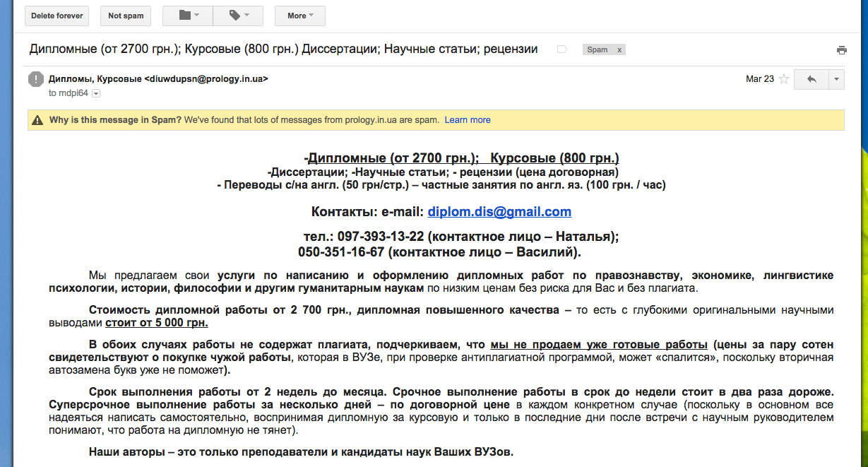868x467 pixels.
Task: Click the sender's gray avatar icon
Action: tap(36, 79)
